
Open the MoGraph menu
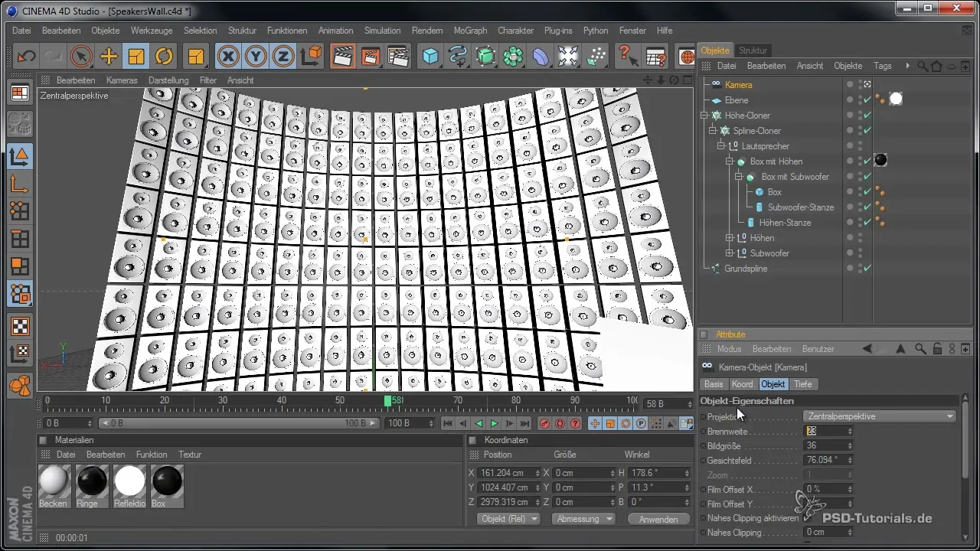click(470, 31)
